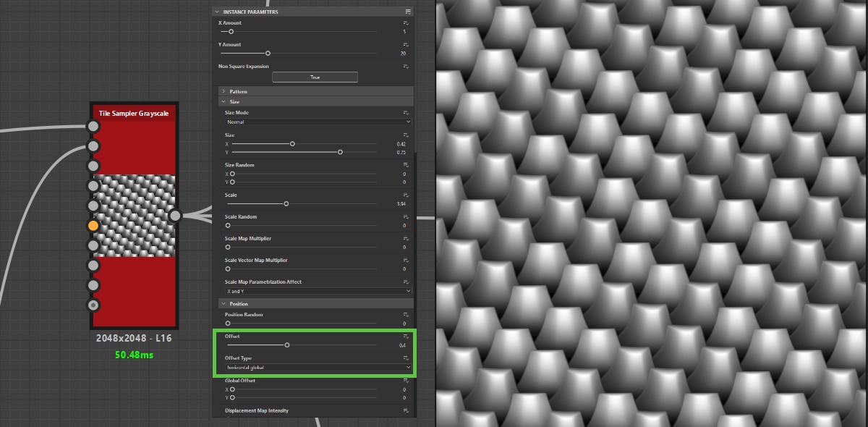Click the Offset parameter options icon
The height and width of the screenshot is (427, 868).
tap(407, 337)
